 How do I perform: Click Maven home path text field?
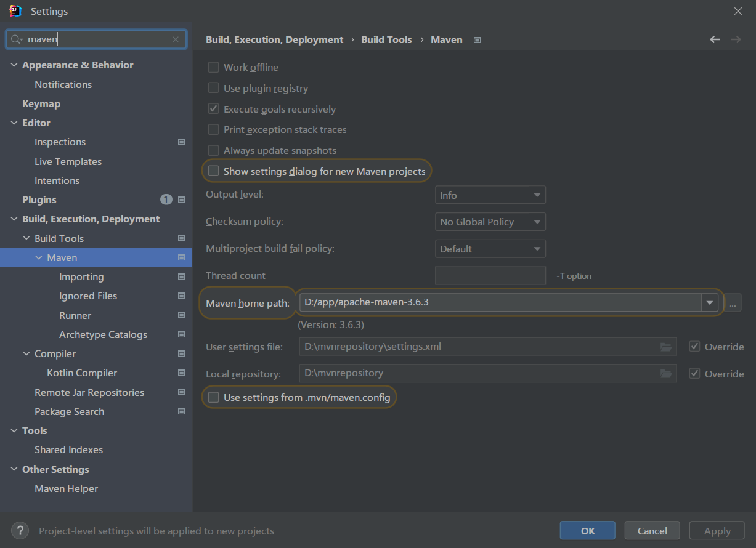coord(500,302)
